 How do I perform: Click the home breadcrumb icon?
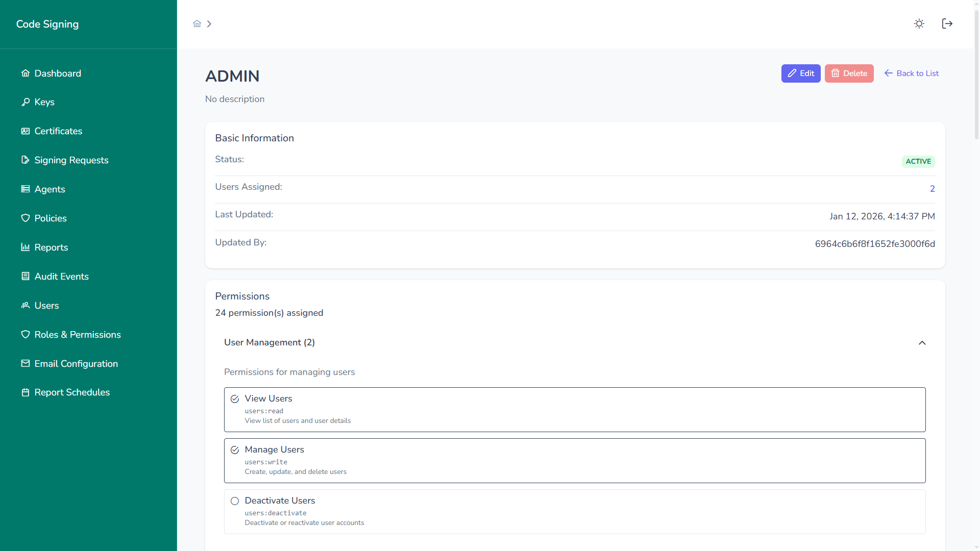(197, 24)
